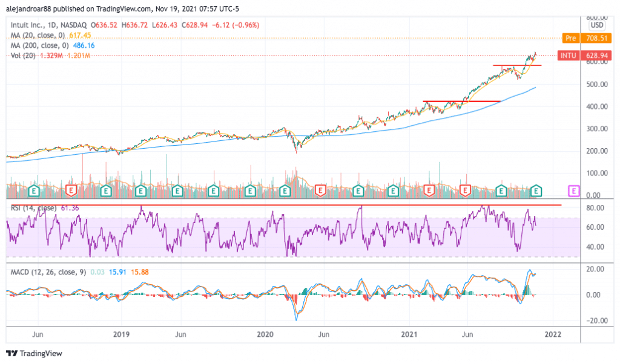This screenshot has width=620, height=364.
Task: Click the green E earnings marker for November 2019
Action: point(250,191)
